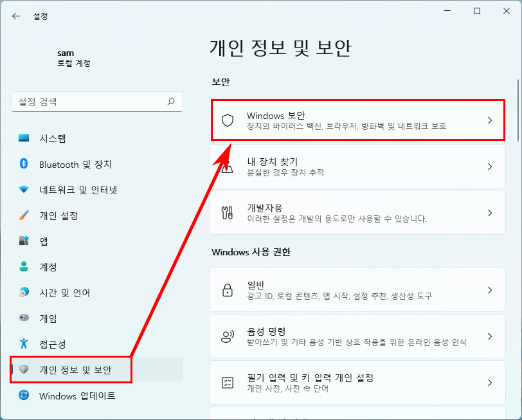Click the Windows 사용 권한 section heading

[251, 251]
